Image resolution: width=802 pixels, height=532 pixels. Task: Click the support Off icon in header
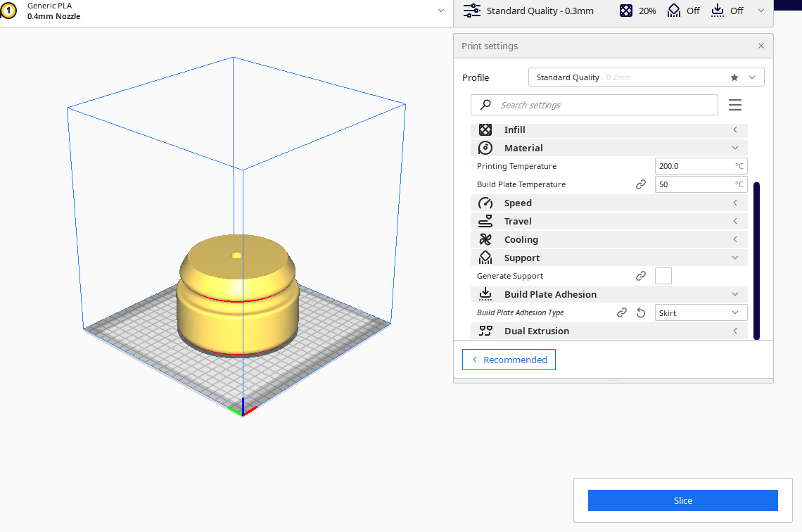(x=674, y=11)
